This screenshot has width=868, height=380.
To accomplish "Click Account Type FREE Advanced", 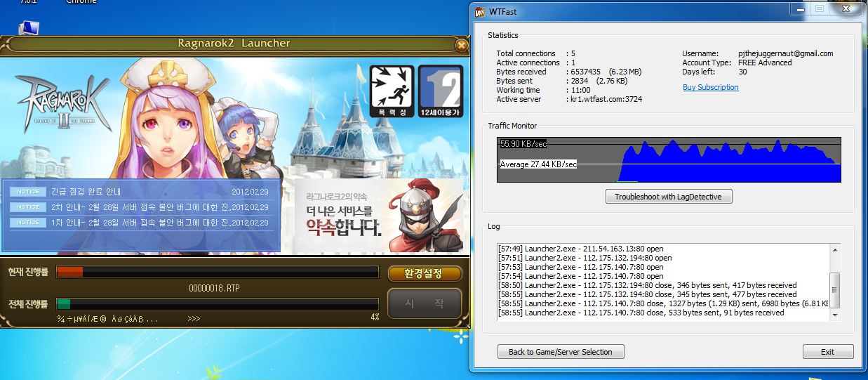I will [x=765, y=63].
